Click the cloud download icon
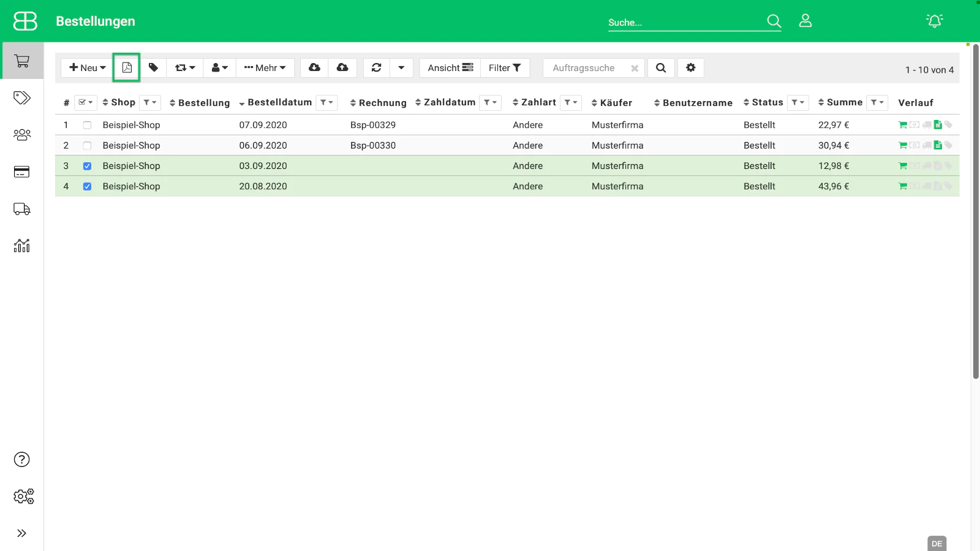Image resolution: width=980 pixels, height=551 pixels. 314,68
